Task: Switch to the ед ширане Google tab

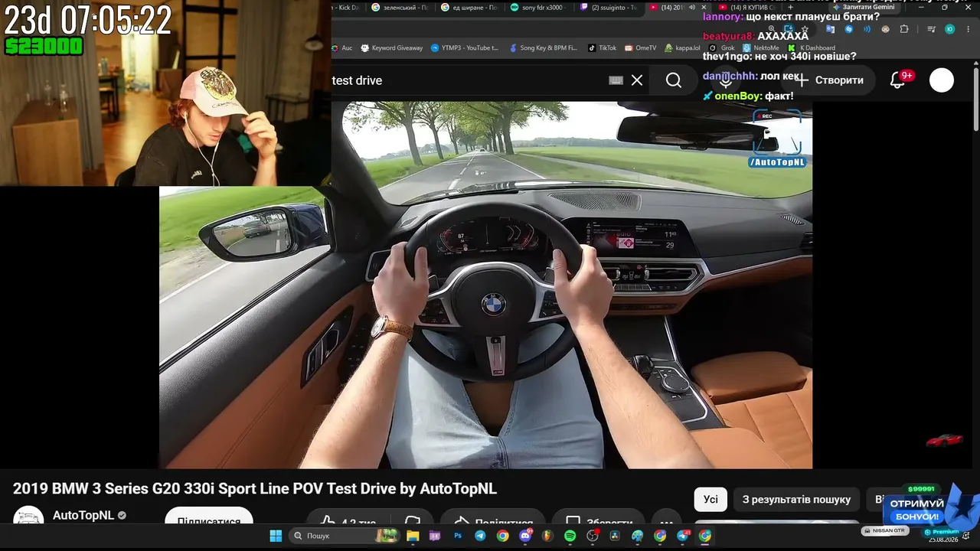Action: coord(469,8)
